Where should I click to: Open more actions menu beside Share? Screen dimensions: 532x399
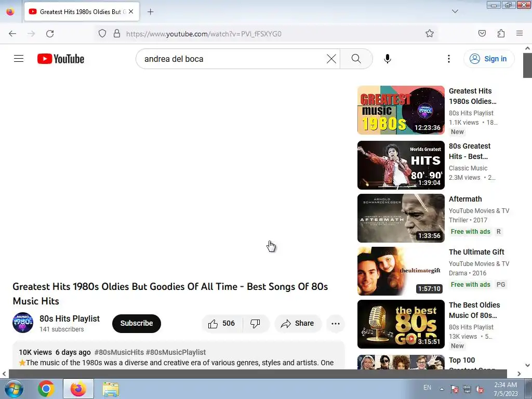336,323
